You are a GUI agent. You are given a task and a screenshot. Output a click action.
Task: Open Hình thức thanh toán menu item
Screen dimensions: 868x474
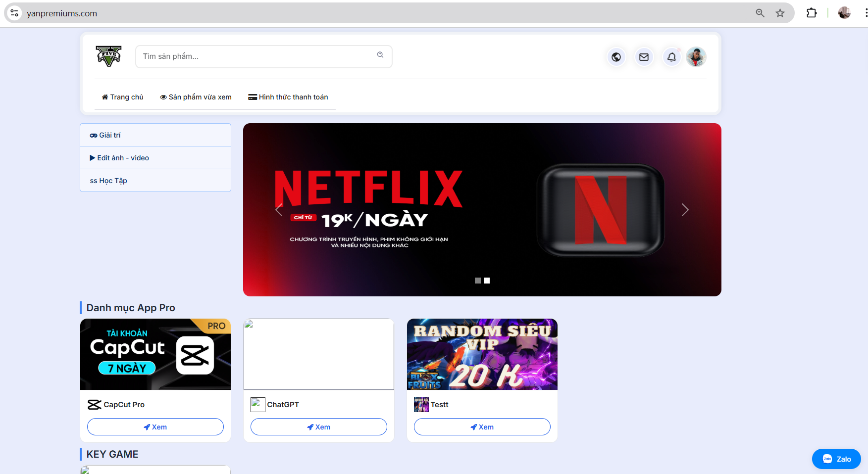(x=288, y=97)
